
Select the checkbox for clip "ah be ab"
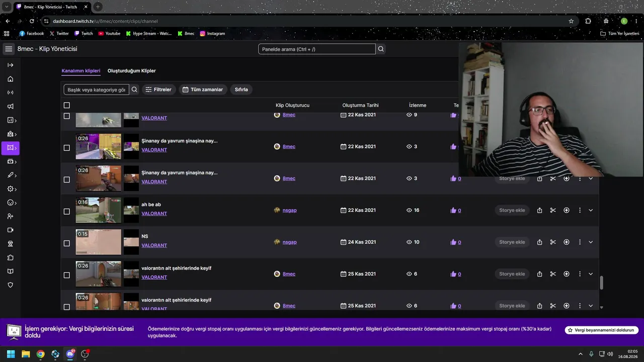(67, 211)
